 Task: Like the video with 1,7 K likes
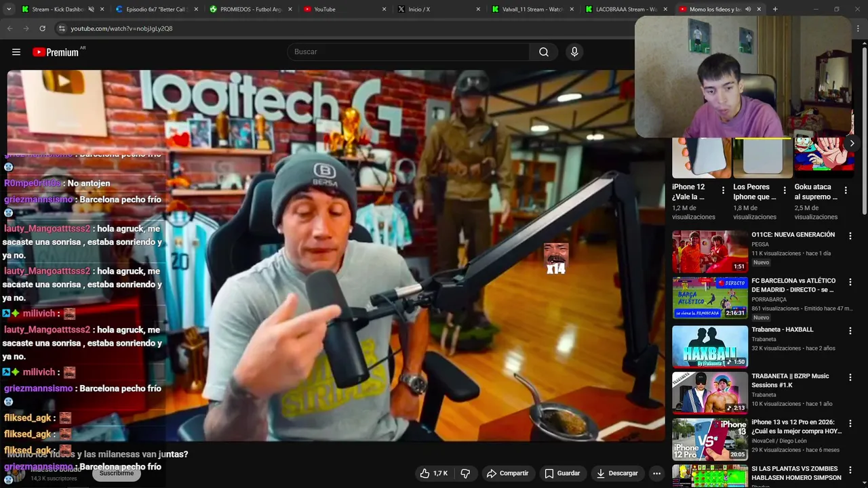coord(433,473)
